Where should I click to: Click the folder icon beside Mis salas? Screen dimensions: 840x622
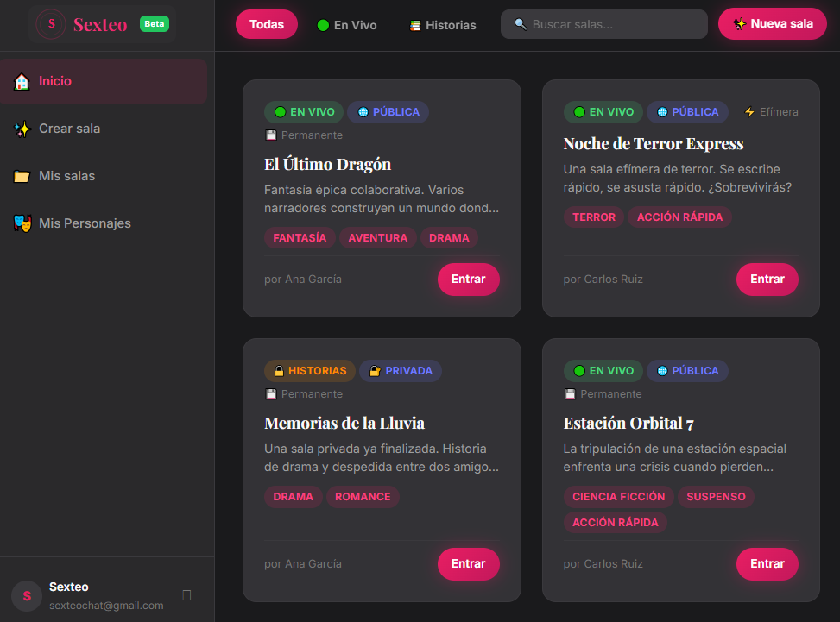[22, 176]
